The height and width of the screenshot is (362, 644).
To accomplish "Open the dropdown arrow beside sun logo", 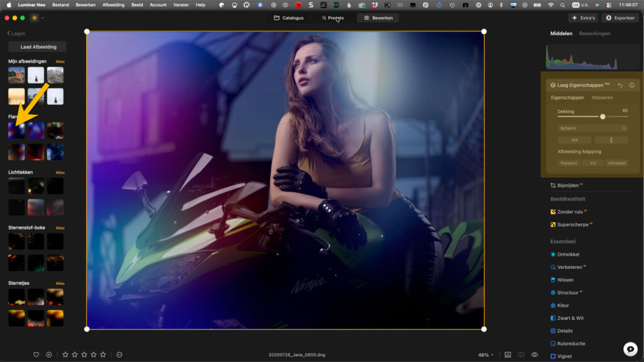I will (x=43, y=18).
